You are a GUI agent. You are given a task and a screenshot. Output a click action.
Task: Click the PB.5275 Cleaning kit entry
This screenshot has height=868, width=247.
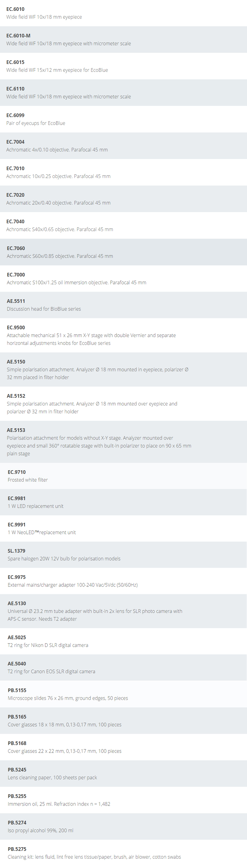(x=123, y=854)
